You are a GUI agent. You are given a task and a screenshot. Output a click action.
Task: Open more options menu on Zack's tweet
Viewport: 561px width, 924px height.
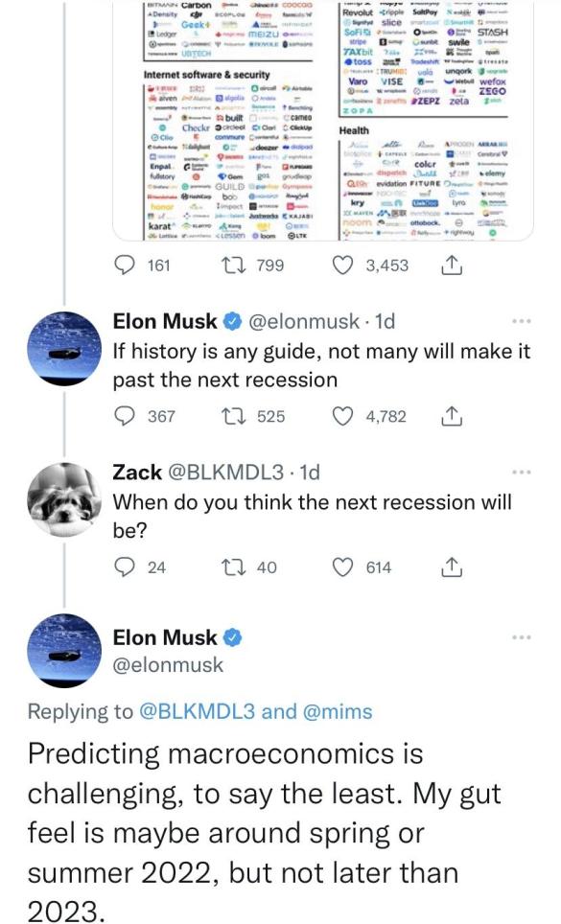click(522, 473)
